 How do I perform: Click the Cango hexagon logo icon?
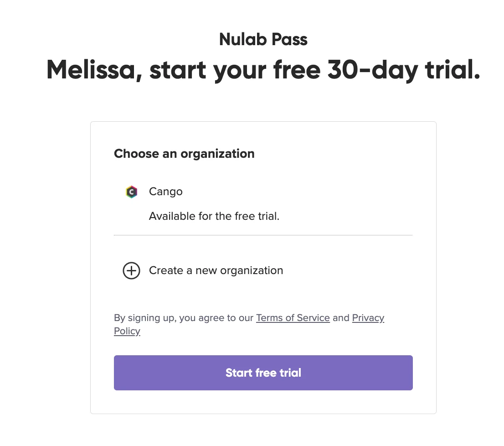point(131,192)
